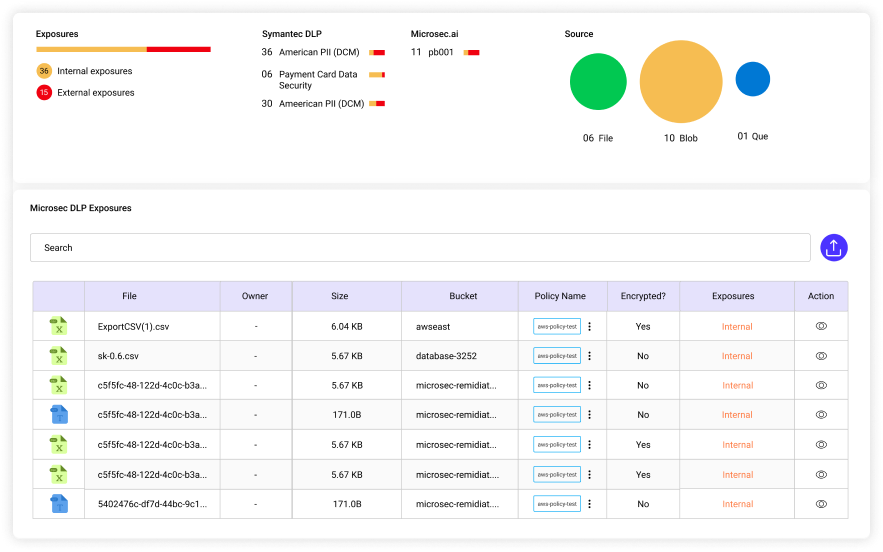The height and width of the screenshot is (552, 883).
Task: Click the red 15 external exposures badge
Action: [44, 92]
